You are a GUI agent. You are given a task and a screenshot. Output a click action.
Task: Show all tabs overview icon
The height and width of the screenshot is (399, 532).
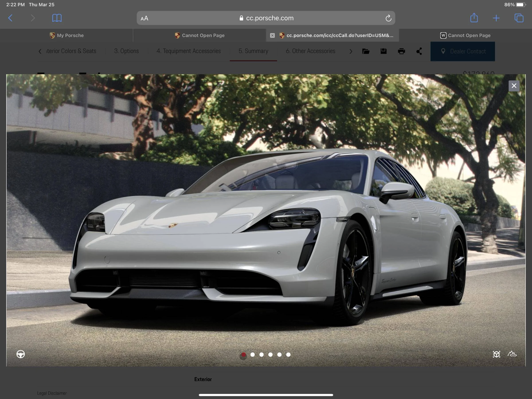tap(518, 18)
